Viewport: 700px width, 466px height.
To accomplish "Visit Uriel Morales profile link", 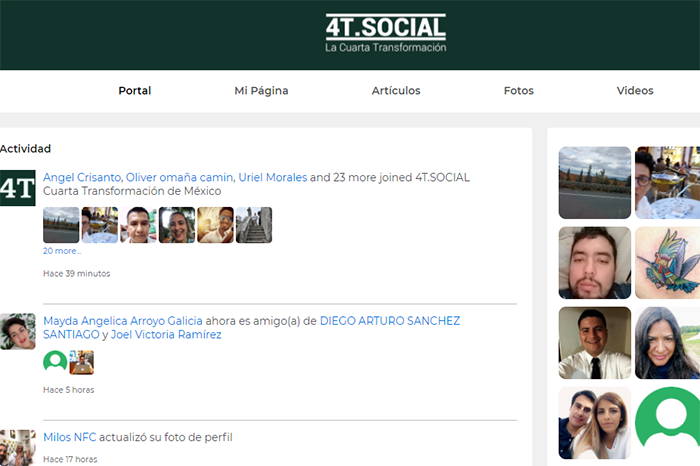I will click(273, 177).
